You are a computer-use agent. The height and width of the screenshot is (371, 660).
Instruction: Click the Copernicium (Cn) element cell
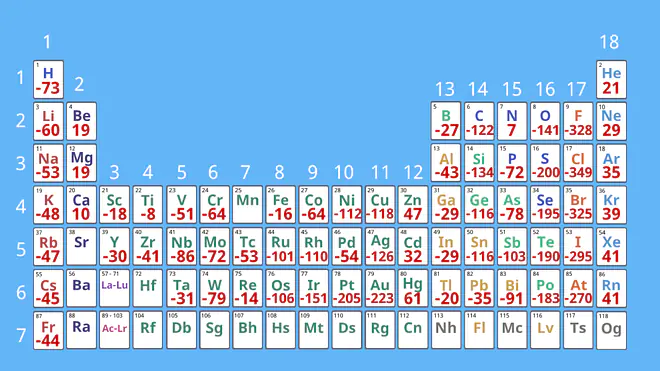[413, 331]
